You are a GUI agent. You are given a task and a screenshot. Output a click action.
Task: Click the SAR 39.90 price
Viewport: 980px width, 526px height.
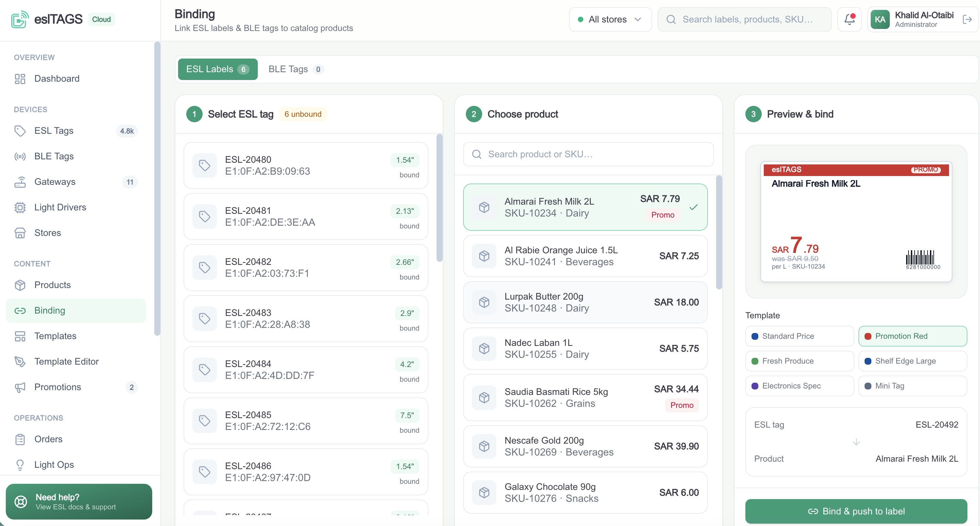(676, 446)
